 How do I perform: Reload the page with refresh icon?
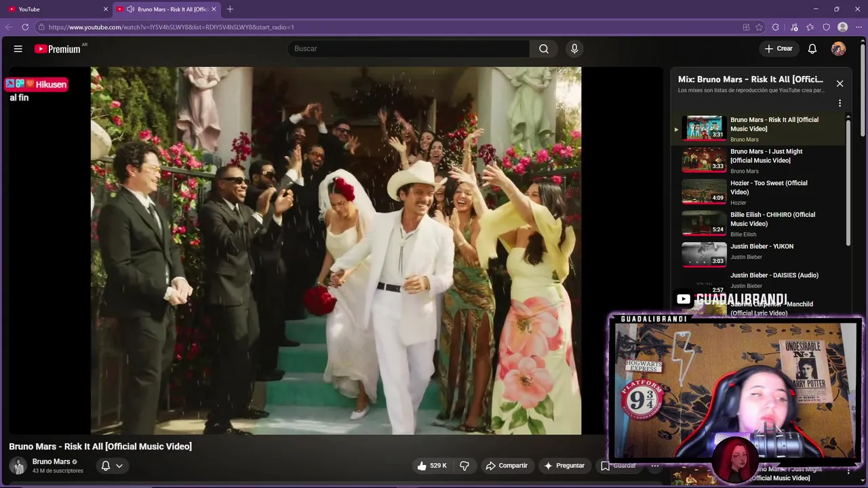[25, 27]
